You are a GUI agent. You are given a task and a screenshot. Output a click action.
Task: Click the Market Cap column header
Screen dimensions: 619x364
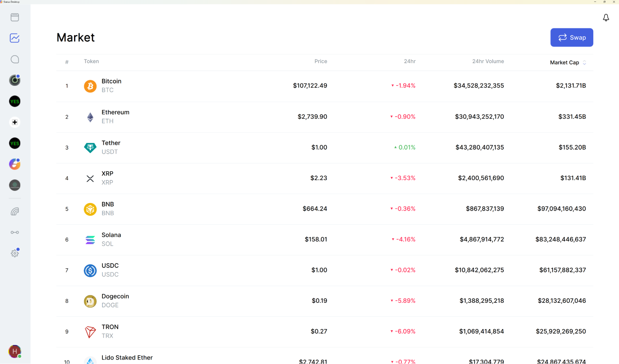(x=564, y=63)
